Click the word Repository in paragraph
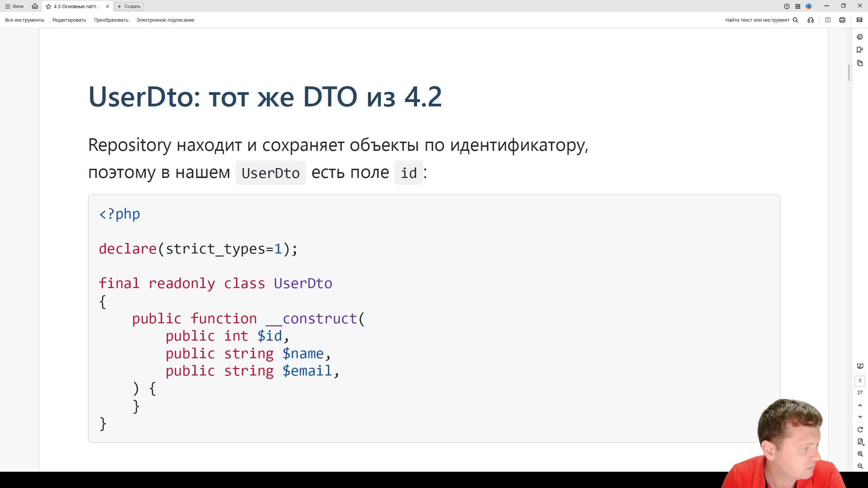 [130, 145]
